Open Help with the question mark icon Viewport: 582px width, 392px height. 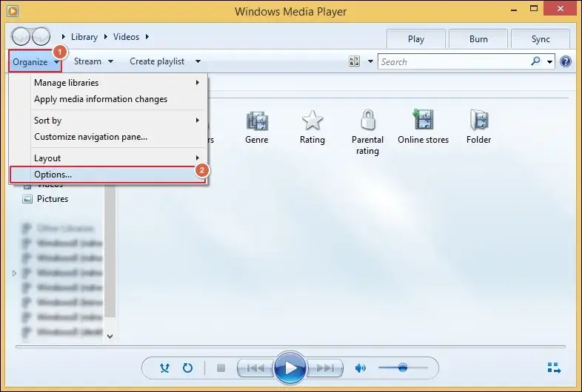566,61
